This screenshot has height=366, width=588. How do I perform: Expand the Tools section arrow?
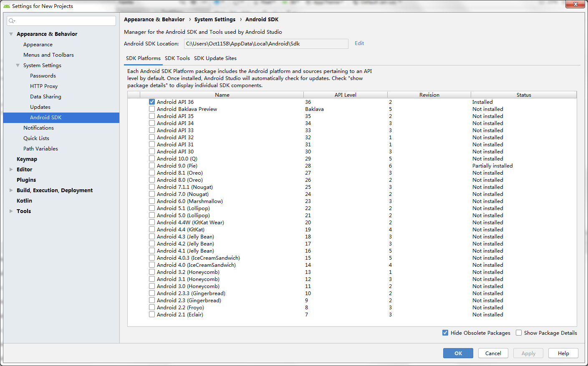click(11, 211)
